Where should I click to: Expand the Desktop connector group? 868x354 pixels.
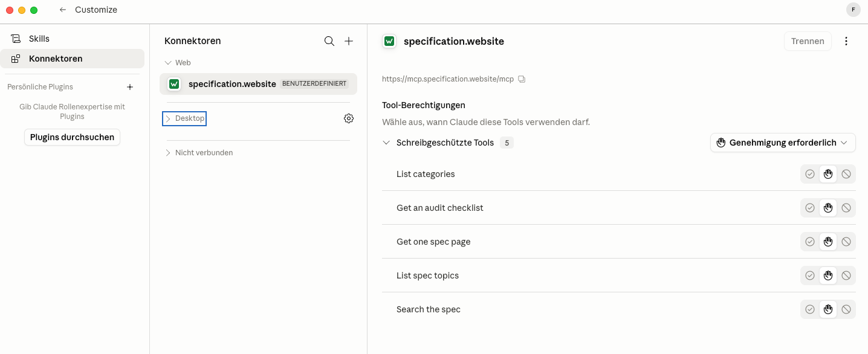(184, 118)
